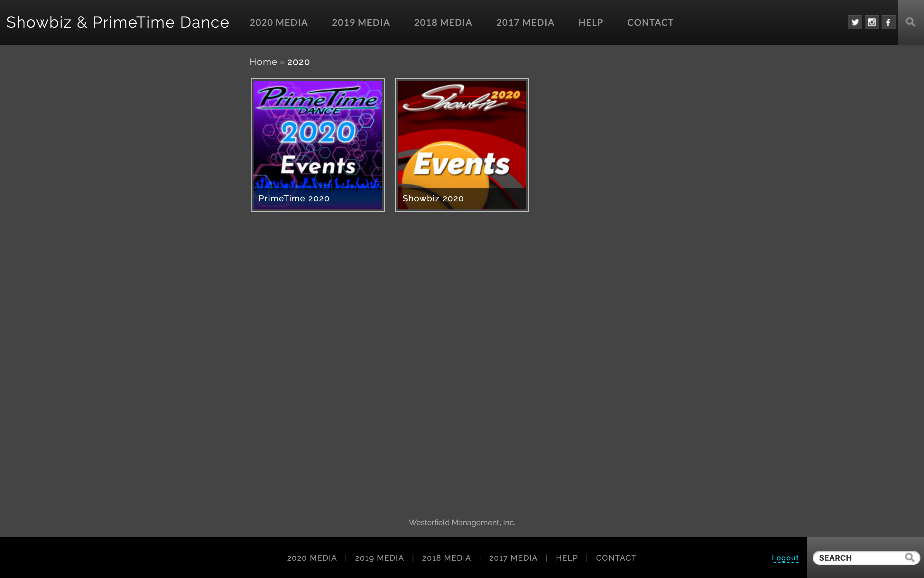Click the 2020 breadcrumb entry
924x578 pixels.
click(299, 62)
